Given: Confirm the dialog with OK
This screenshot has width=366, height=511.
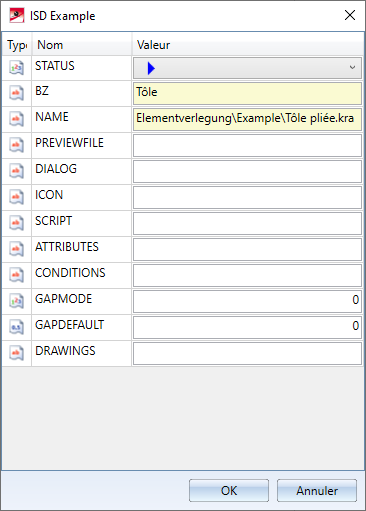Looking at the screenshot, I should [x=229, y=490].
